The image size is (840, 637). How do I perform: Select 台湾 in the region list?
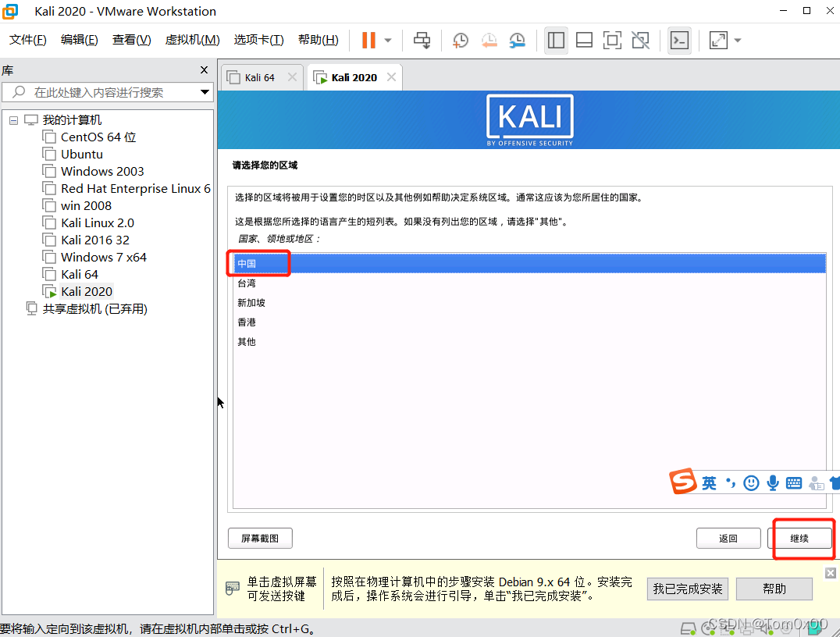(x=529, y=283)
